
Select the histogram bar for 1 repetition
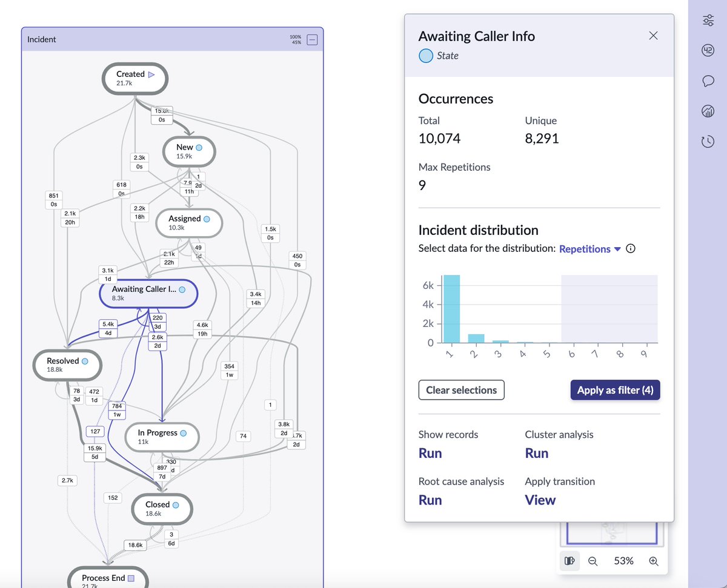[x=451, y=309]
